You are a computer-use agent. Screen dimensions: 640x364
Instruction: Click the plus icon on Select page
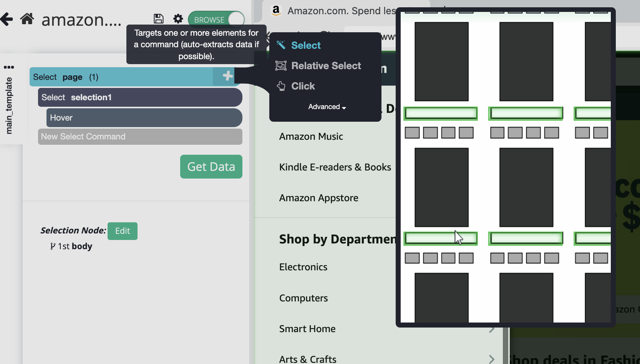click(x=227, y=76)
